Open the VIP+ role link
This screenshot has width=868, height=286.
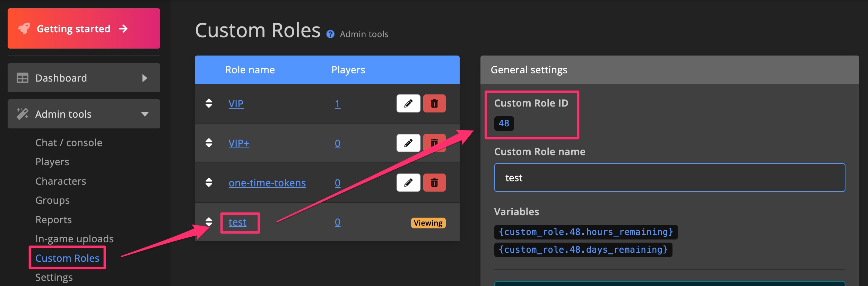tap(239, 143)
